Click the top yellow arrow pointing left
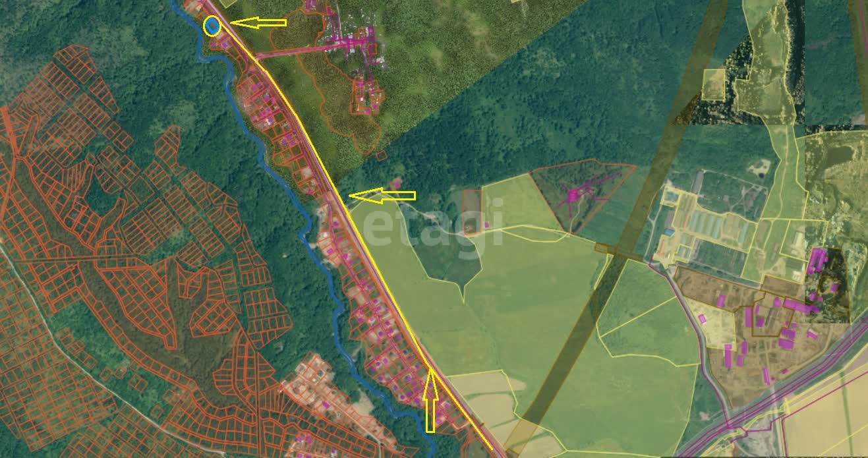The width and height of the screenshot is (868, 458). (258, 22)
